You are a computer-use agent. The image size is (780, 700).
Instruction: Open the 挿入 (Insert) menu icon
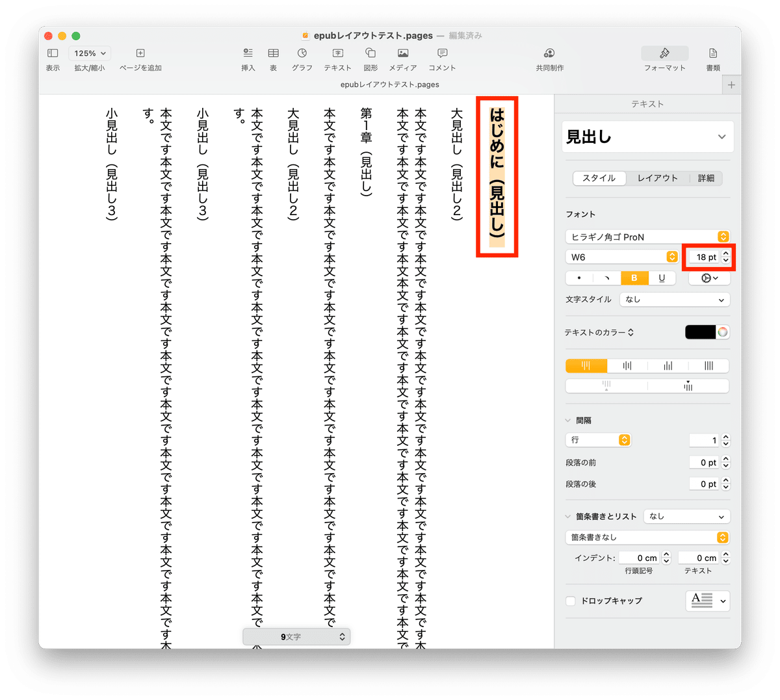click(248, 53)
